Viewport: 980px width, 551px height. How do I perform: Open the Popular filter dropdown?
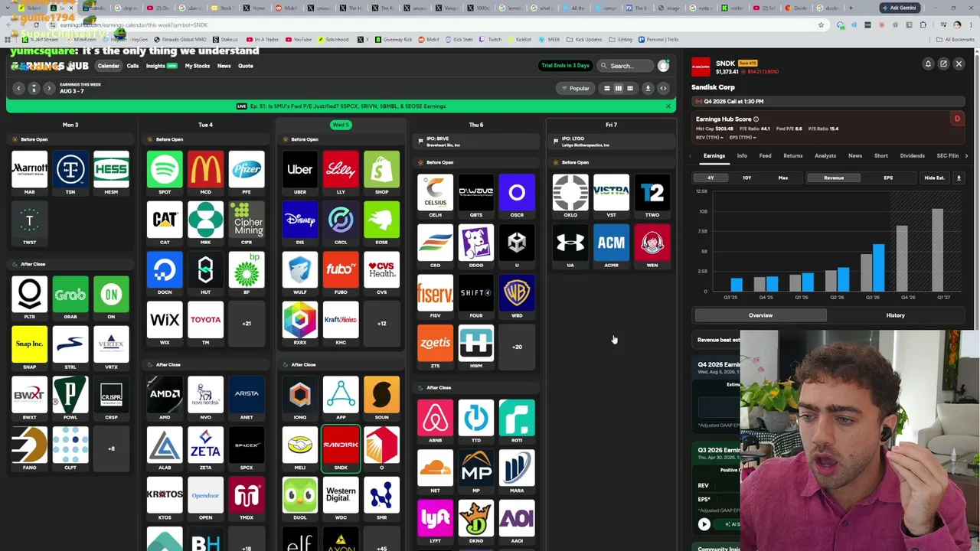575,89
